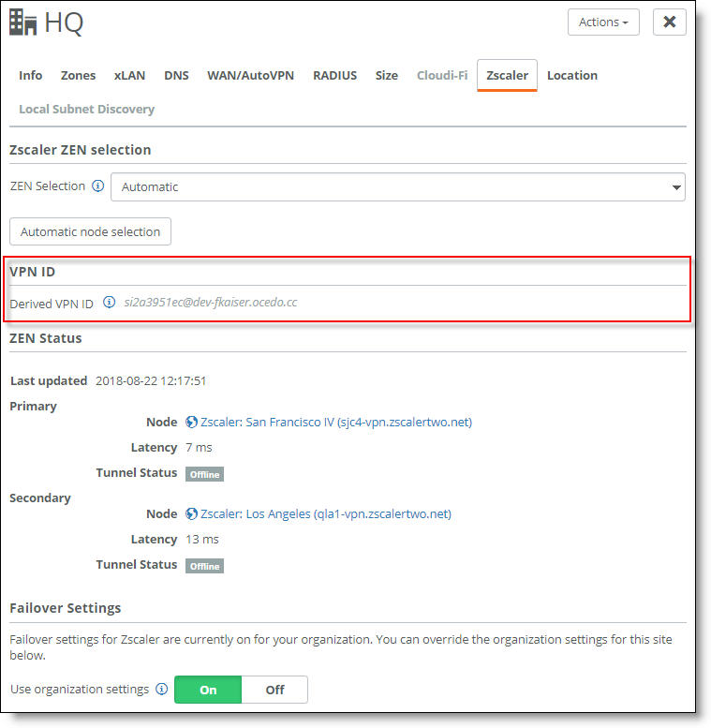The width and height of the screenshot is (711, 728).
Task: Click the Zscaler ZEN selection heading
Action: (81, 150)
